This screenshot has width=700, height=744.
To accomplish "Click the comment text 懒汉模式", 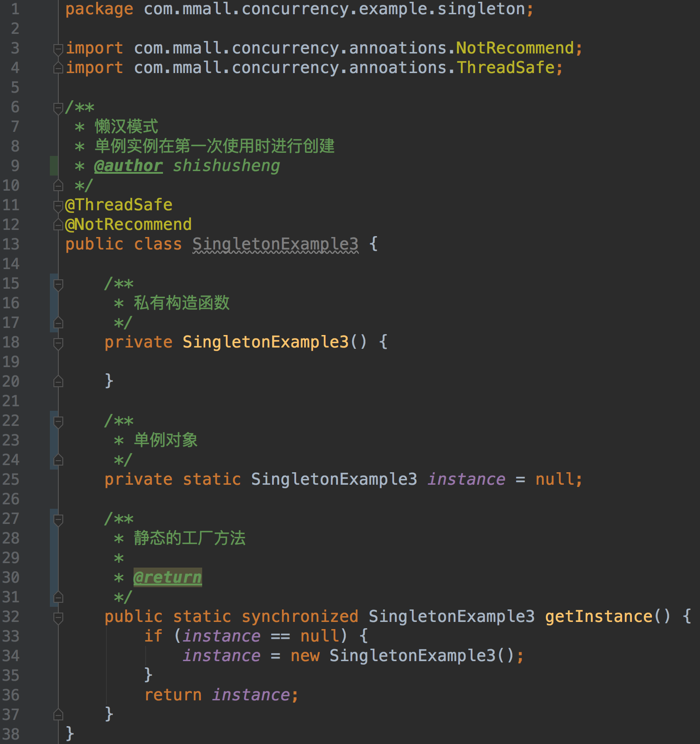I will pos(126,127).
